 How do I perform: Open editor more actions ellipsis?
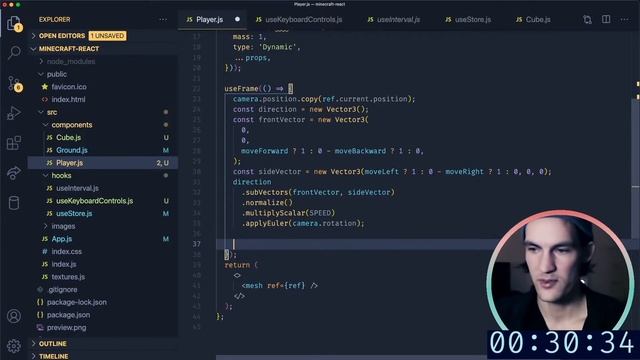(624, 20)
